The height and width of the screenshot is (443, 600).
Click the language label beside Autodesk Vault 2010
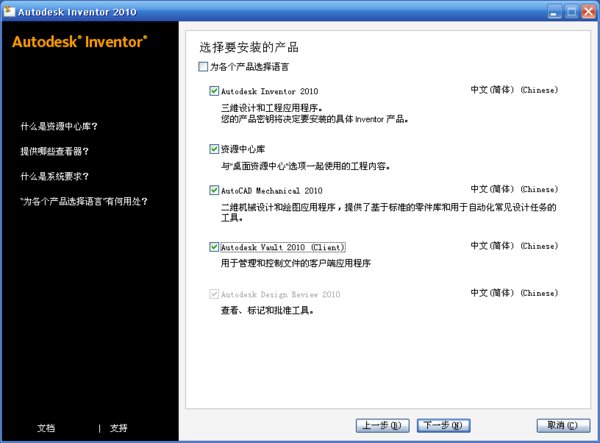coord(514,246)
